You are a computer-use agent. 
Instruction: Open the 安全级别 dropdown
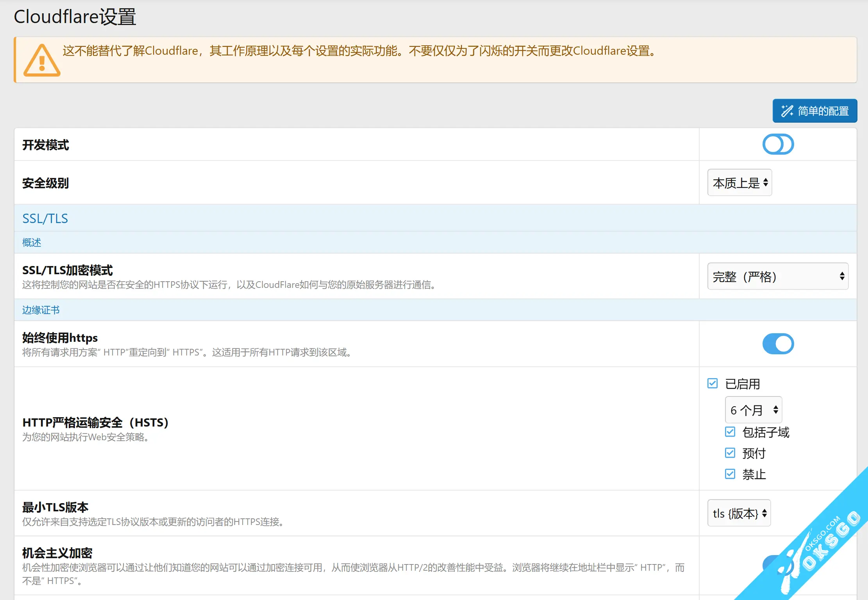pyautogui.click(x=739, y=182)
